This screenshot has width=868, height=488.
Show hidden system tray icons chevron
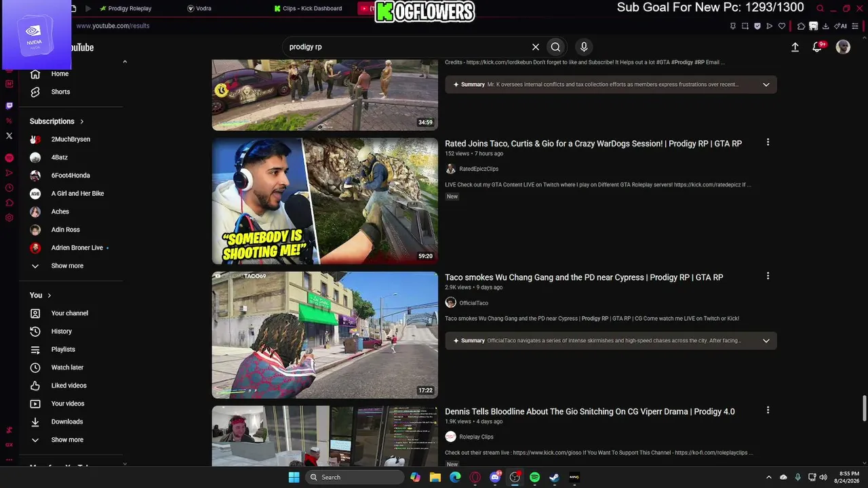pyautogui.click(x=768, y=477)
